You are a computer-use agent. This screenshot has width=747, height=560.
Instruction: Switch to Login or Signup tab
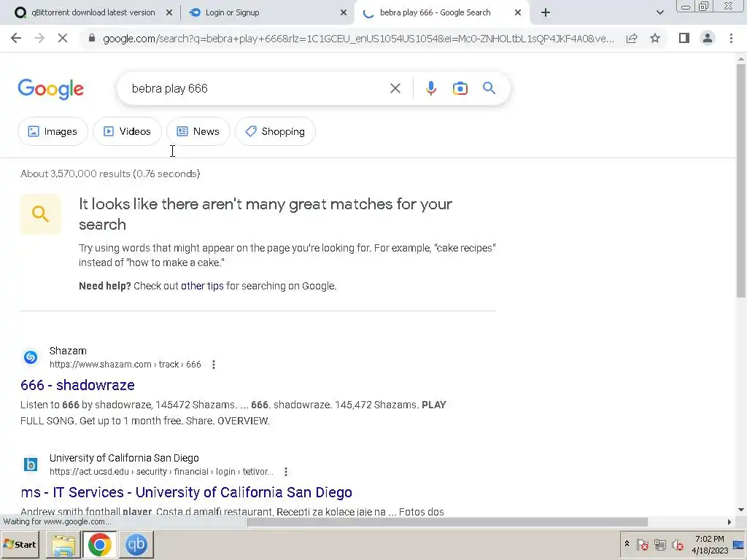pos(267,13)
